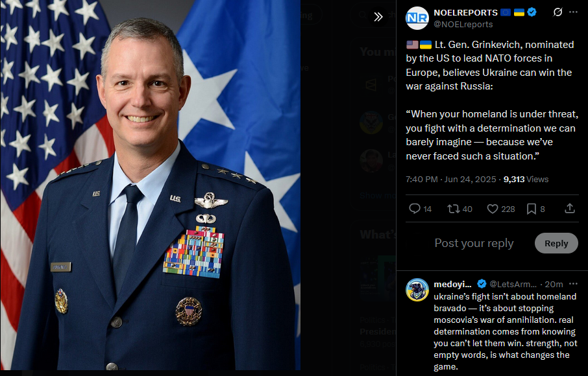Open the NOELREPORTS display name link
The height and width of the screenshot is (376, 588).
tap(465, 12)
